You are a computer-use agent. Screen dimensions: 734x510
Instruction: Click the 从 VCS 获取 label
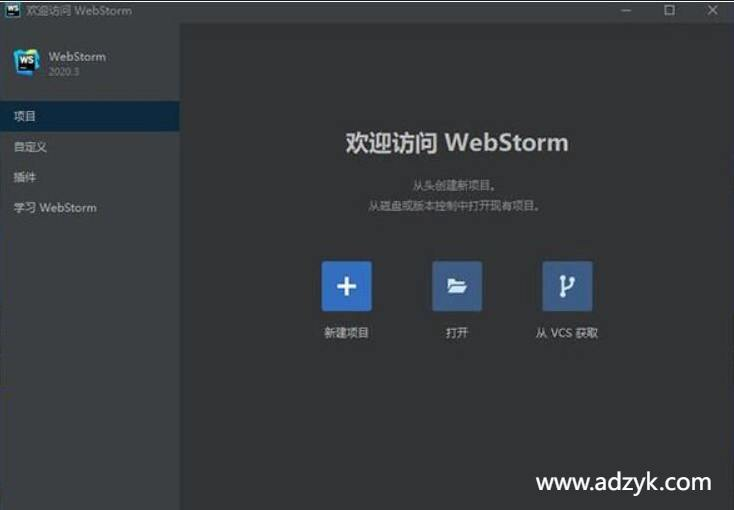tap(567, 333)
